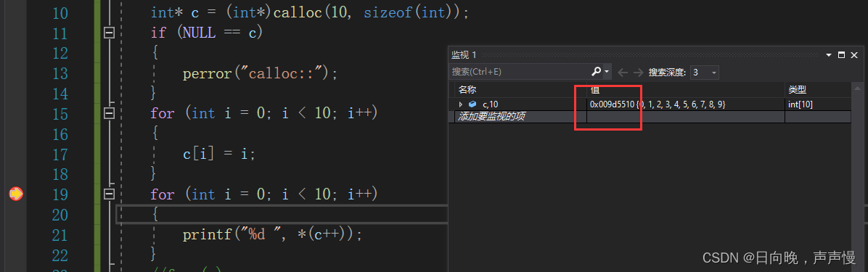The width and height of the screenshot is (868, 272).
Task: Expand the c,10 watch entry
Action: [461, 104]
